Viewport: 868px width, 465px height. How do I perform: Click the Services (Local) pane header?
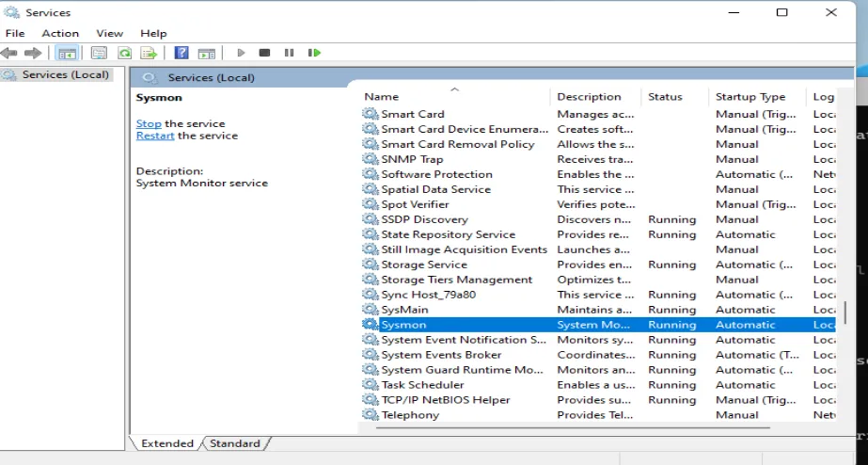coord(211,77)
